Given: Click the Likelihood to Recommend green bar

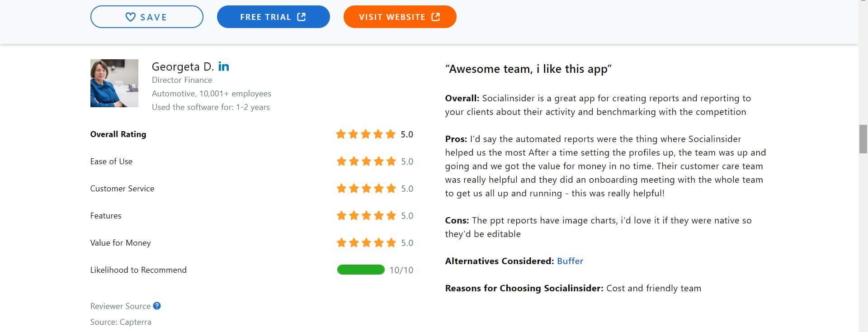Looking at the screenshot, I should [361, 270].
